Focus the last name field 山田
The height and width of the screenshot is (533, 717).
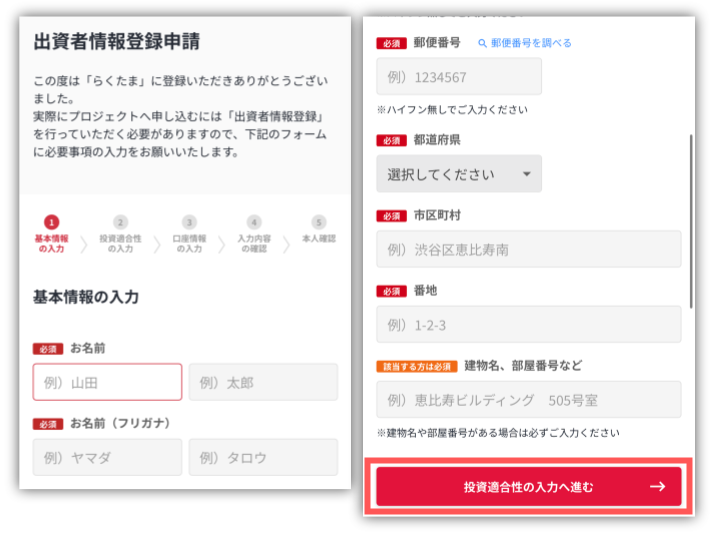click(107, 382)
